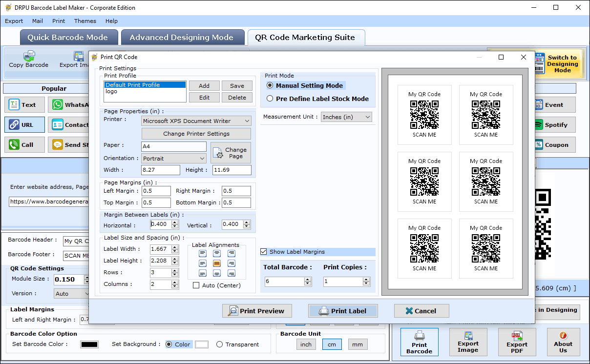Open the Mail menu
The width and height of the screenshot is (590, 364).
click(x=38, y=21)
